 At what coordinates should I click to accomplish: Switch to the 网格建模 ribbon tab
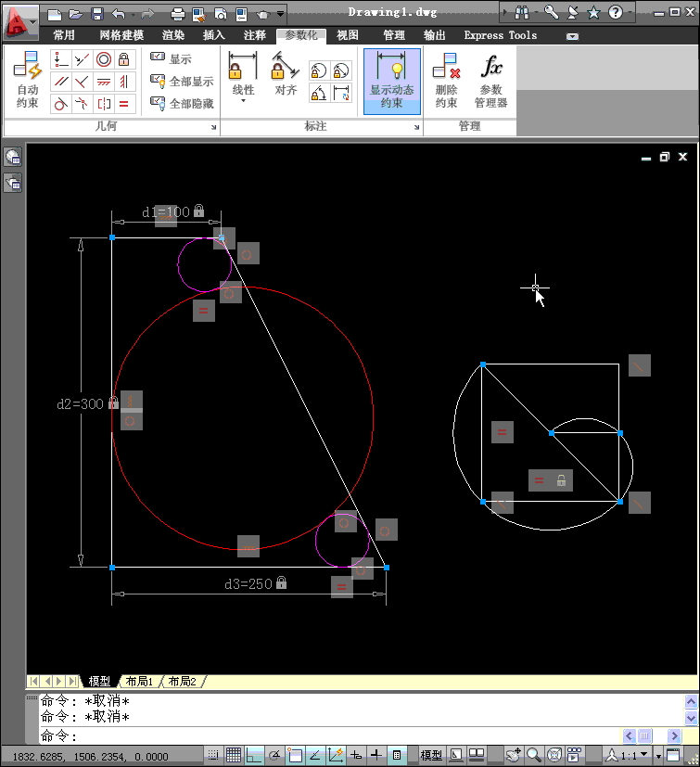121,35
